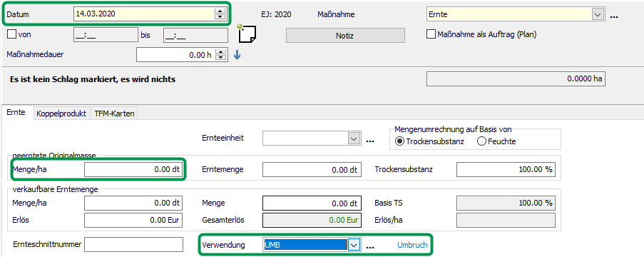This screenshot has height=257, width=644.
Task: Open the ellipsis next to Verwendung dropdown
Action: pos(370,248)
